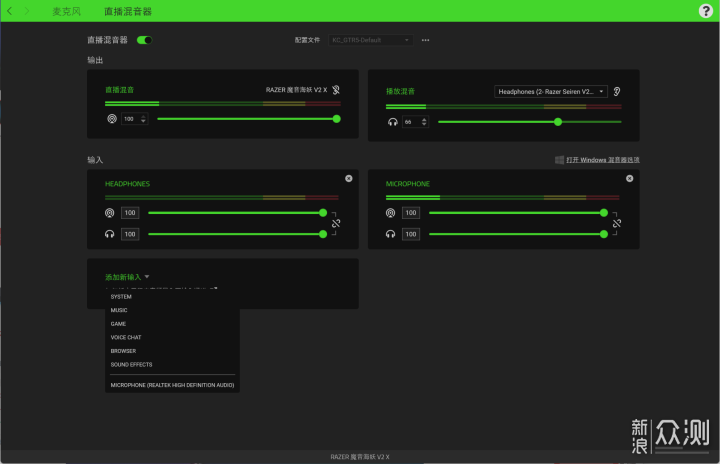Adjust the 播放混音 volume slider handle
Viewport: 720px width, 464px height.
coord(558,122)
